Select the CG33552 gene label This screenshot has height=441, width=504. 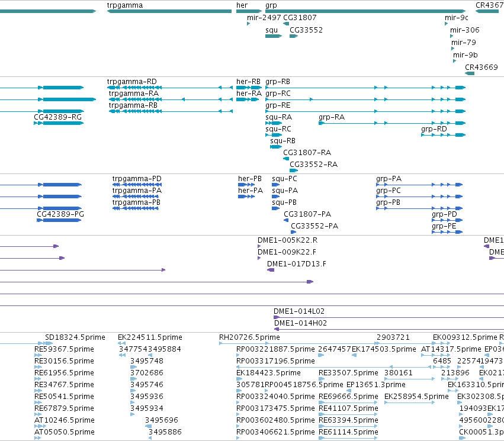(306, 30)
